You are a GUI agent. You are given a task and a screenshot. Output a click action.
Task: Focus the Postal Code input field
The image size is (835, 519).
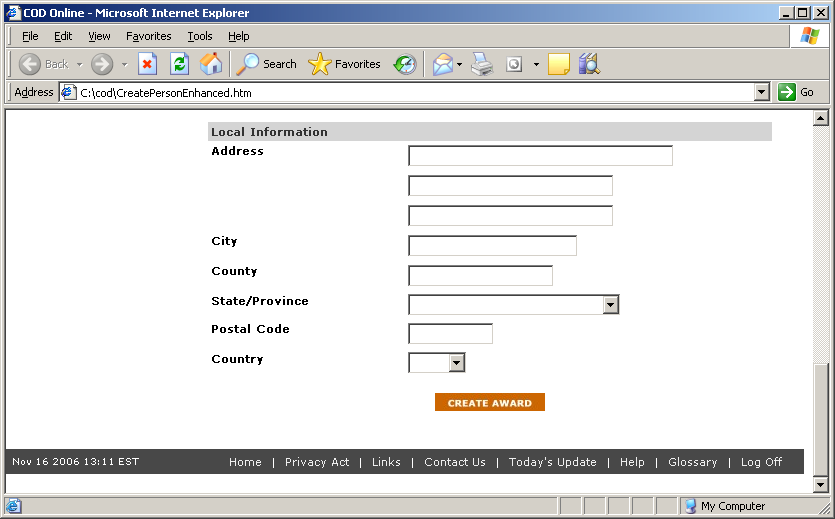450,333
